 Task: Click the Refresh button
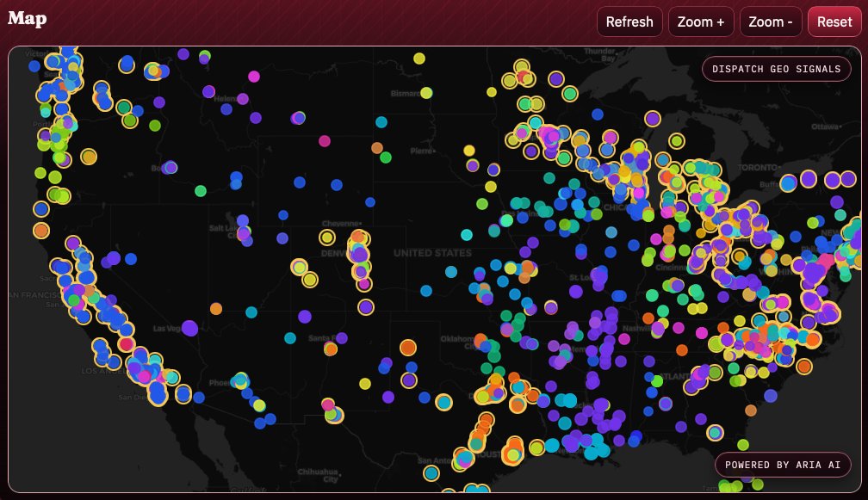point(629,22)
